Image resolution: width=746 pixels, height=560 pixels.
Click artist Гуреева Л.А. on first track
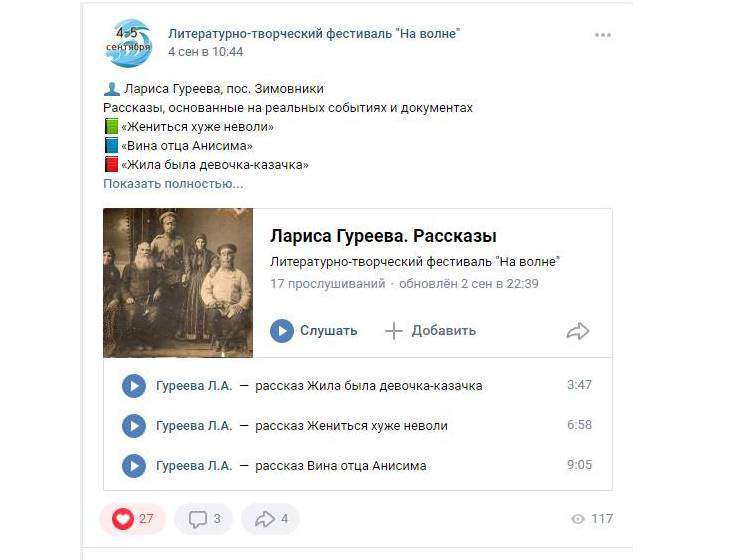point(194,386)
